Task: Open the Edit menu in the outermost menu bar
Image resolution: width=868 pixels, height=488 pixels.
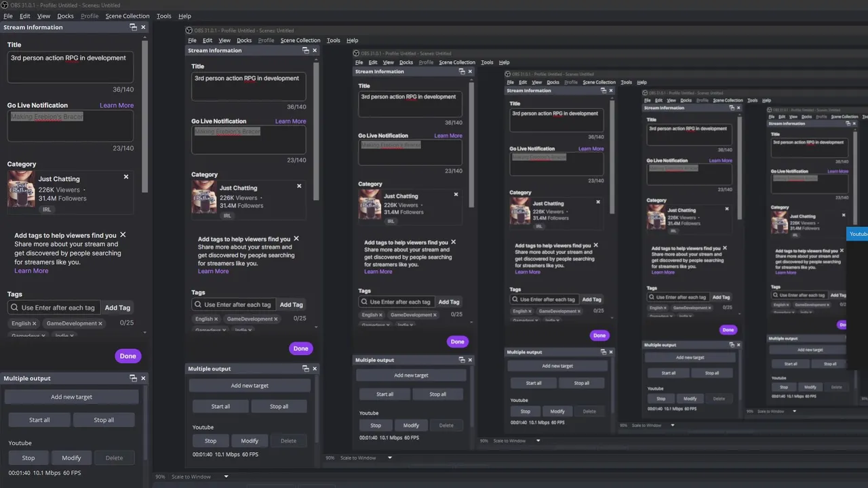Action: (x=25, y=16)
